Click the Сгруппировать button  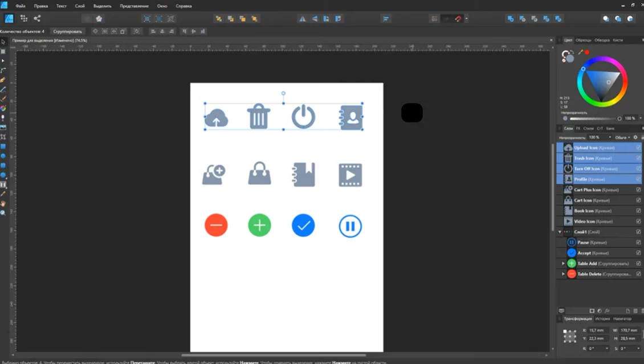pos(67,31)
